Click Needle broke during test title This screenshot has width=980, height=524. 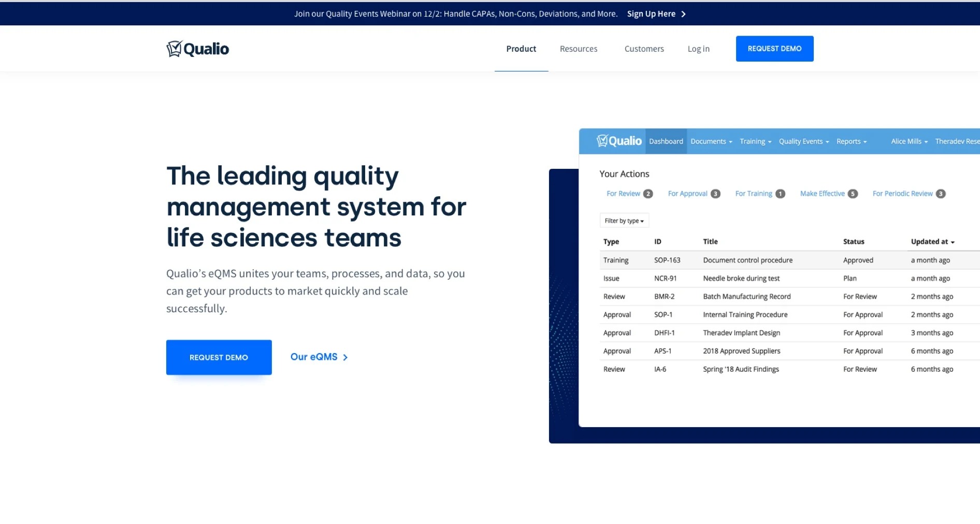pyautogui.click(x=741, y=279)
